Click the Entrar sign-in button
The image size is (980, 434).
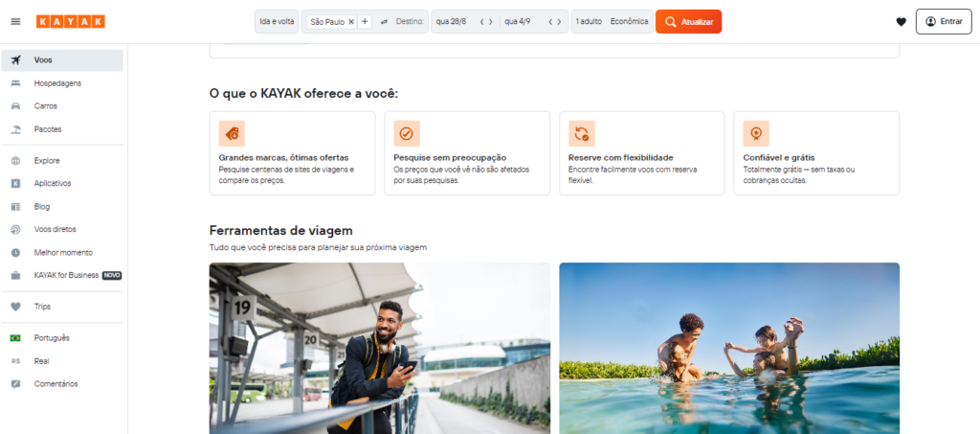944,21
